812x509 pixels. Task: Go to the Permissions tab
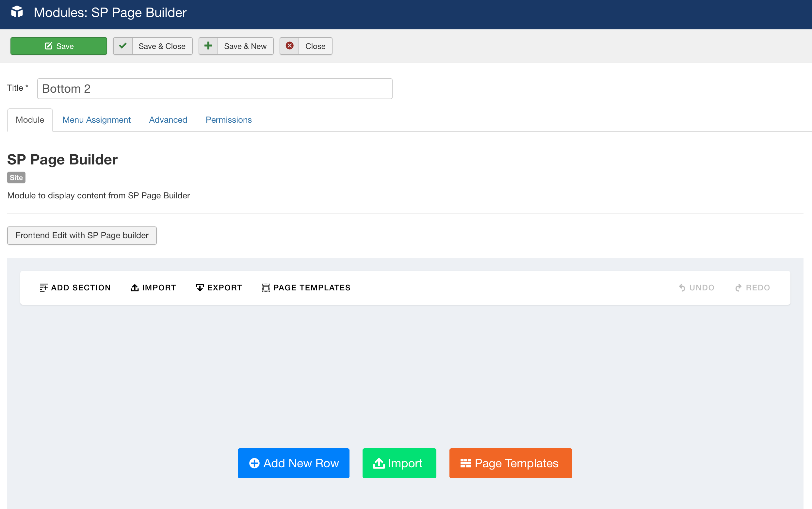point(228,120)
